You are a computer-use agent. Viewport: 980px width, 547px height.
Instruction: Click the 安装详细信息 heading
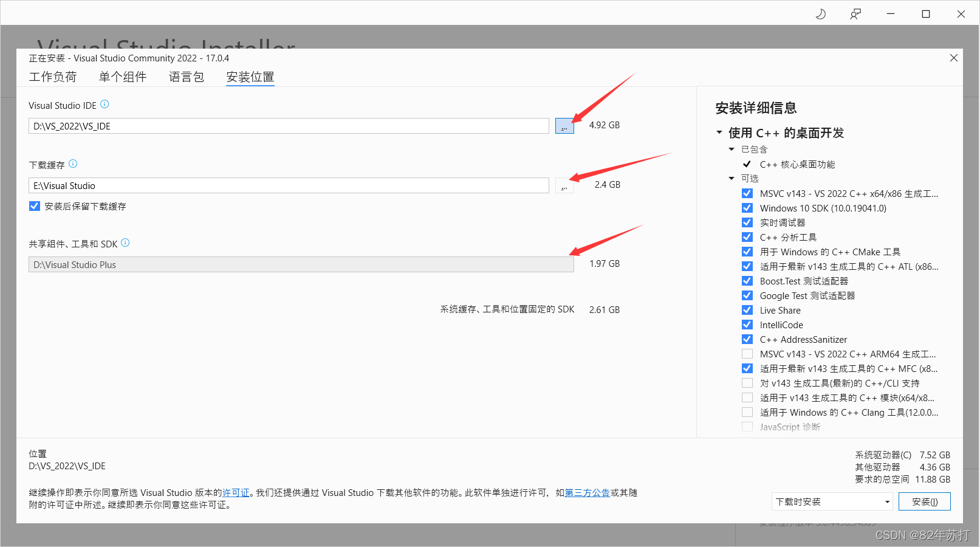pos(756,108)
